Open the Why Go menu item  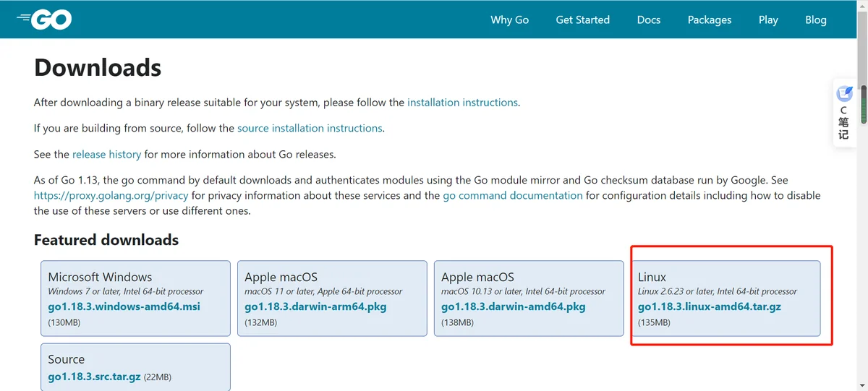[x=510, y=20]
